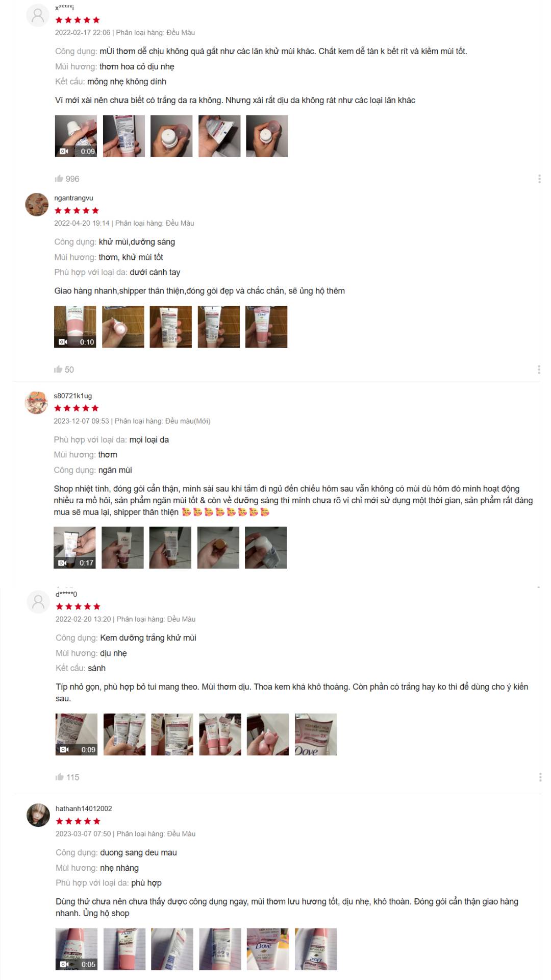Play the 0:17 video from s80721k1ug
The height and width of the screenshot is (980, 551).
click(74, 547)
